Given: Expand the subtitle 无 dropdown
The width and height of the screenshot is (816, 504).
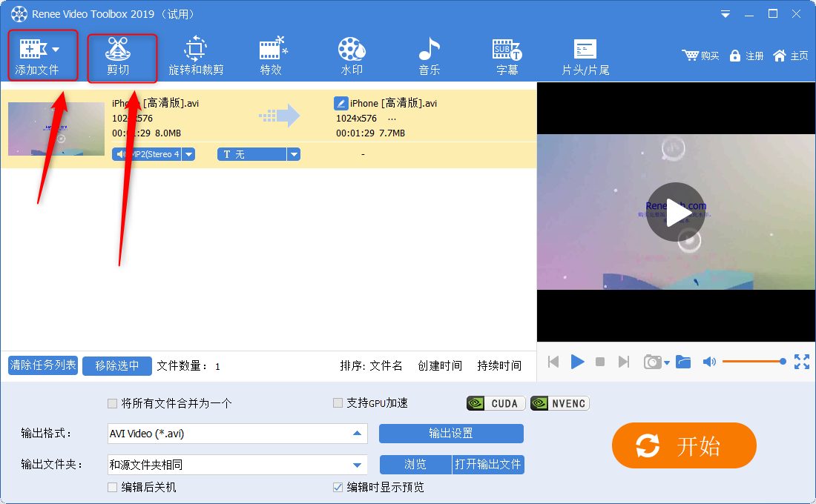Looking at the screenshot, I should pos(294,154).
